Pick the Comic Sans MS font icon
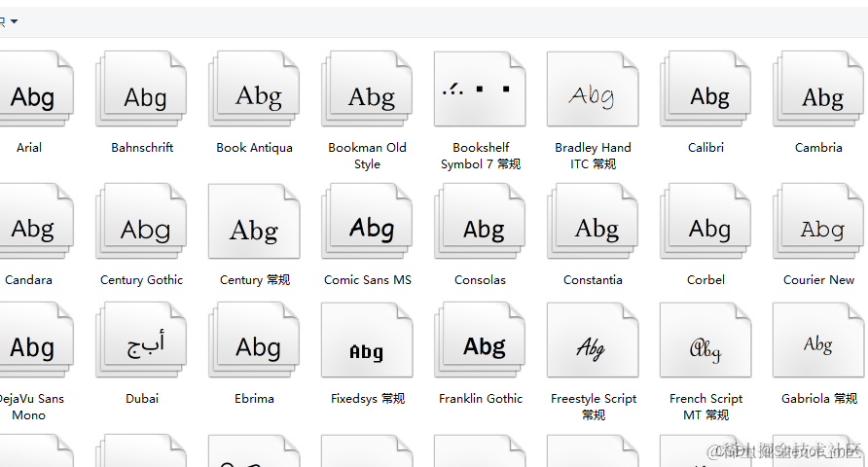Screen dimensions: 868x467 367,221
